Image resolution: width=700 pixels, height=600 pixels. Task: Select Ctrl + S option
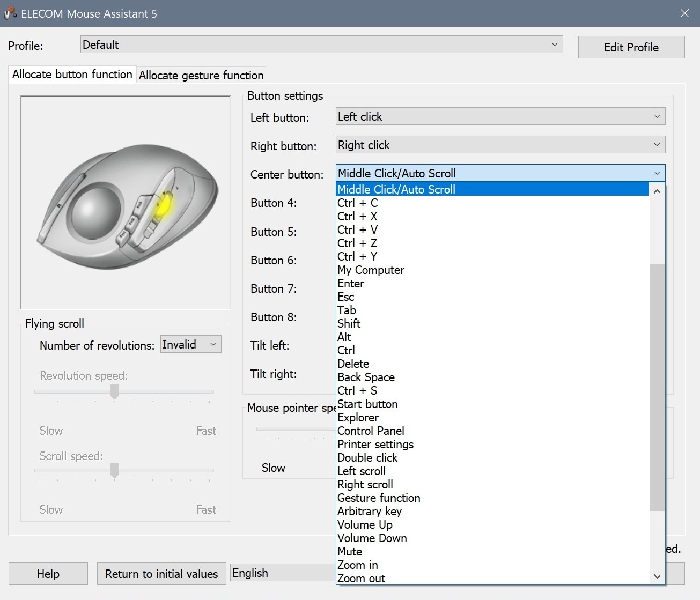coord(492,390)
